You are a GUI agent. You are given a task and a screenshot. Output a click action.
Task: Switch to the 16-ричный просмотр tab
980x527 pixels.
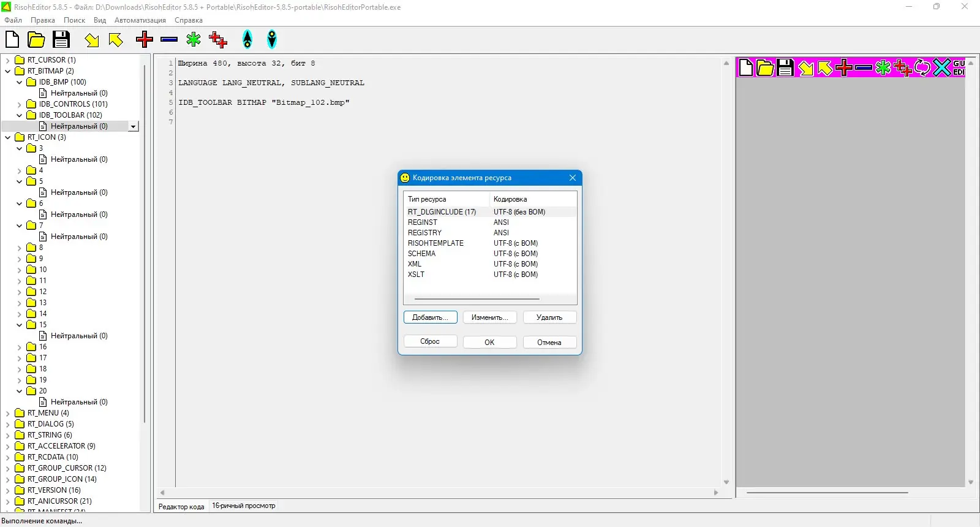244,506
